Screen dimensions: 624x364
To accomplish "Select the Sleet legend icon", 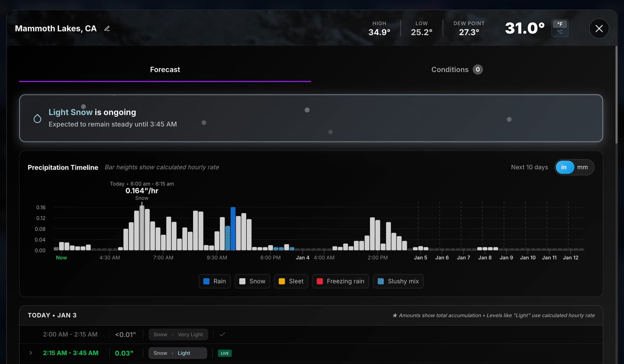I will click(x=282, y=281).
